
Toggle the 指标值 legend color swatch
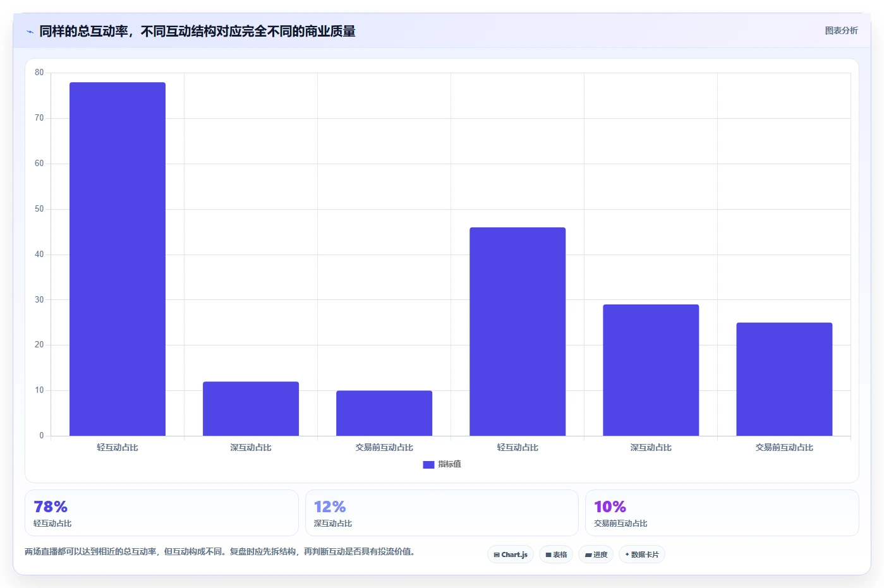[x=428, y=464]
